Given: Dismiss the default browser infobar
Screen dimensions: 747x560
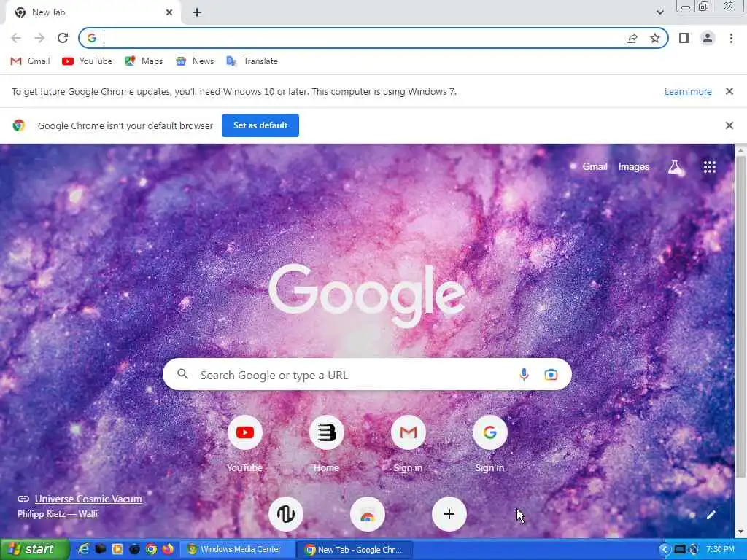Looking at the screenshot, I should 729,125.
